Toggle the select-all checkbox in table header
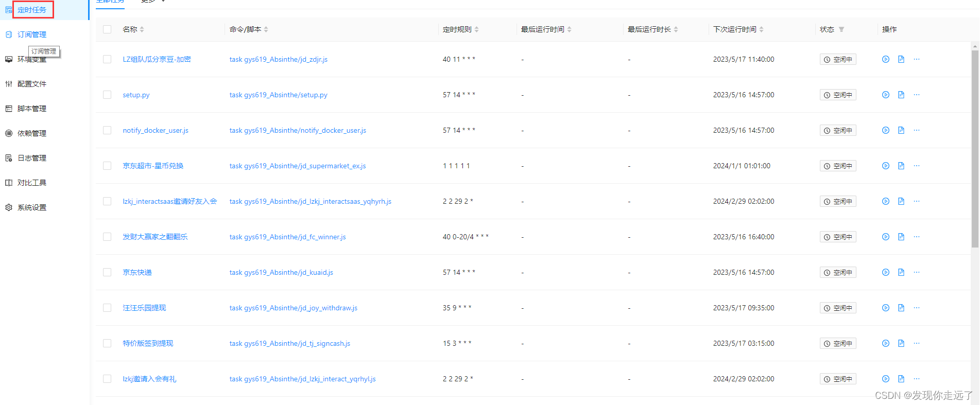Image resolution: width=980 pixels, height=405 pixels. point(107,29)
